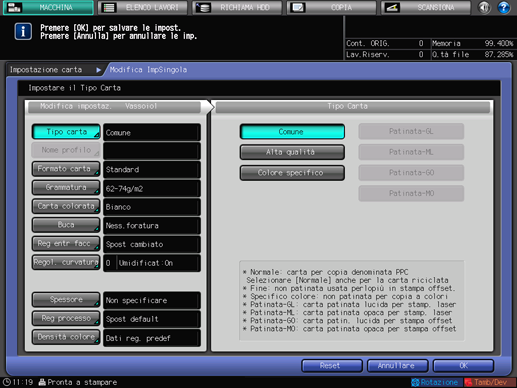Click the Modifica ImpSingola breadcrumb title
Screen dimensions: 517x388
tap(148, 70)
